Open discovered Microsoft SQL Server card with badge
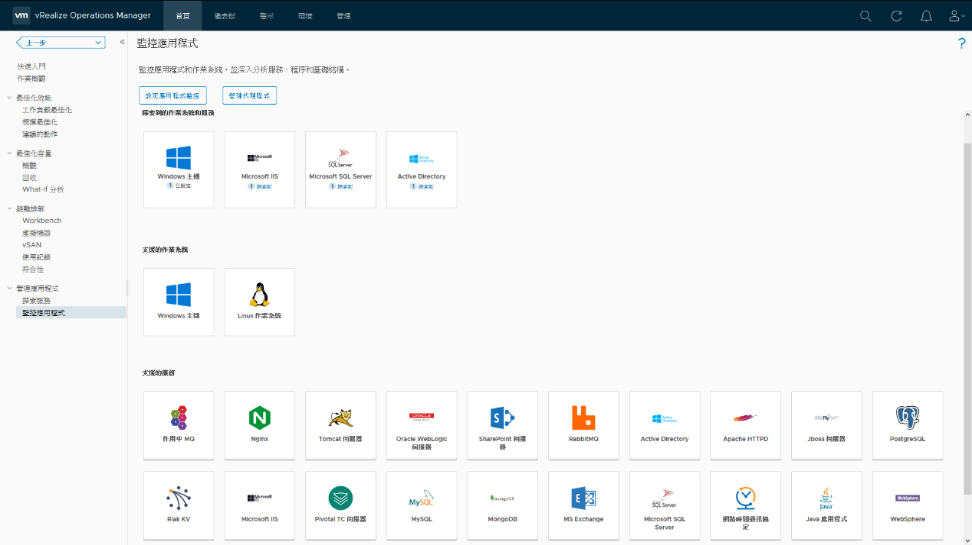 point(340,169)
